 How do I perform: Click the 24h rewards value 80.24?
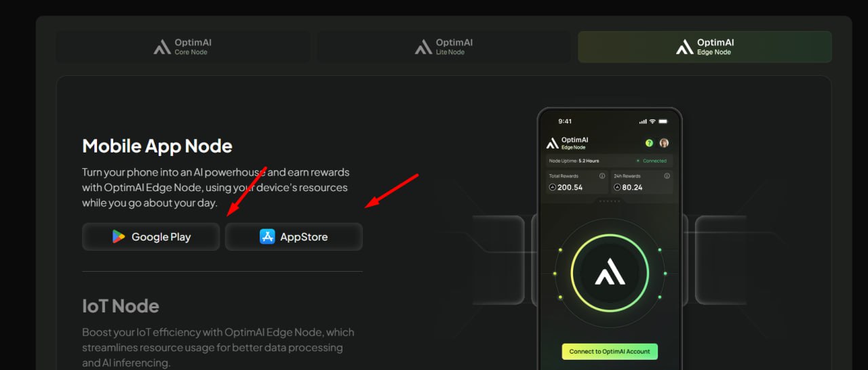tap(632, 187)
